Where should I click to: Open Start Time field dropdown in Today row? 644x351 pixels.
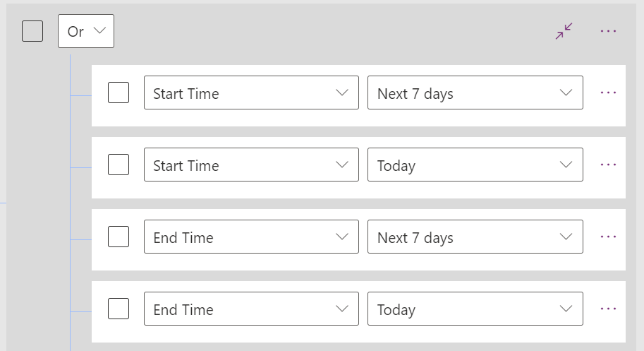click(251, 165)
